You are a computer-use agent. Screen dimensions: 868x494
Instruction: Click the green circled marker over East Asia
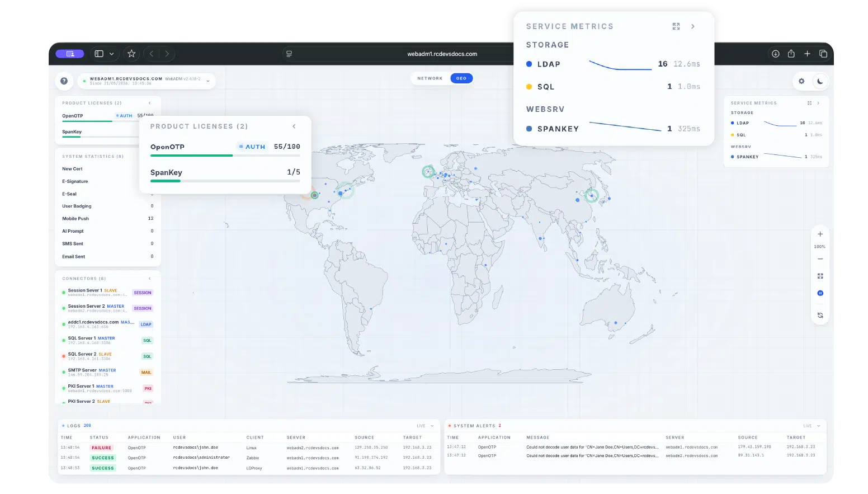pos(592,196)
